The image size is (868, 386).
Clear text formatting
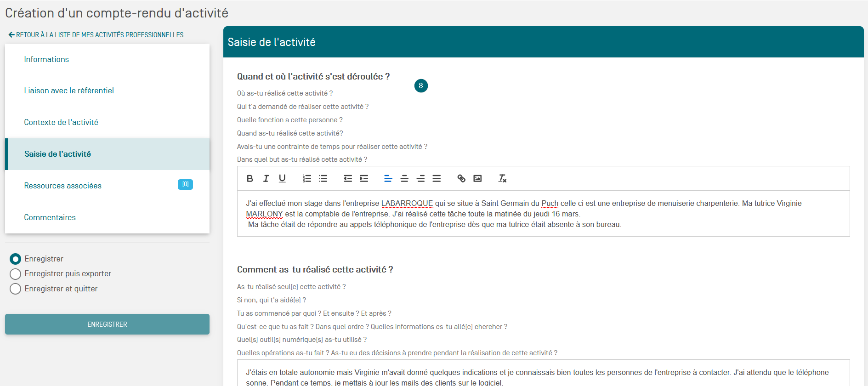point(502,178)
